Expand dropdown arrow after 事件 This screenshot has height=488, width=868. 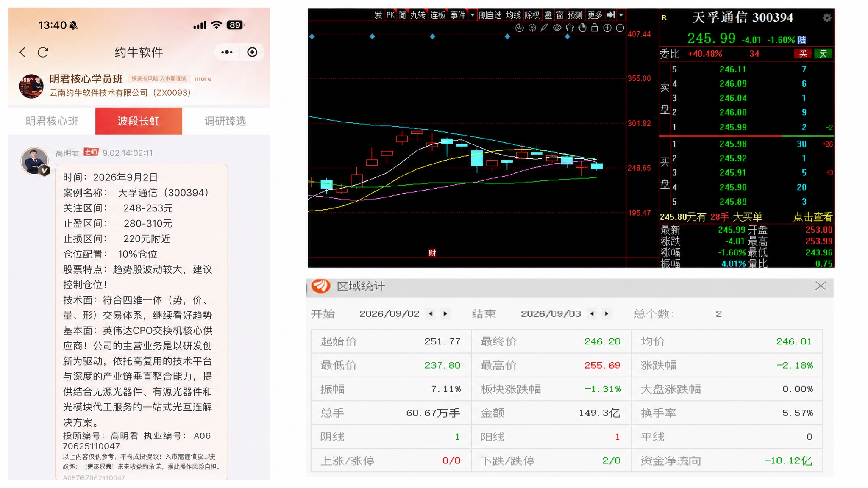473,15
